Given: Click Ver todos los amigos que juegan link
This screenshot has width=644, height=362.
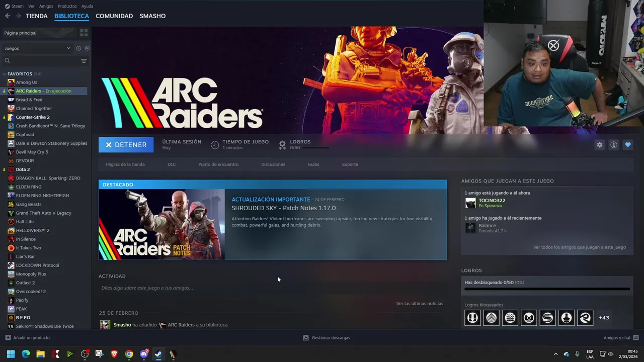Looking at the screenshot, I should [580, 247].
